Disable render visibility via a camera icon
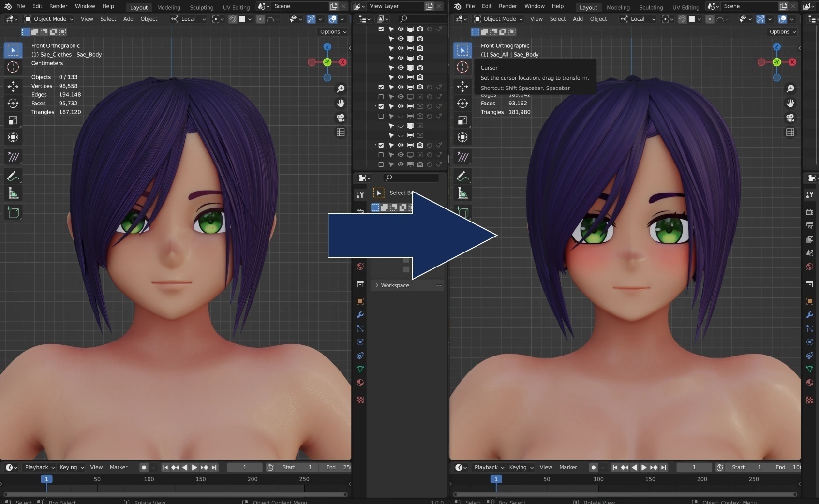819x504 pixels. coord(420,29)
